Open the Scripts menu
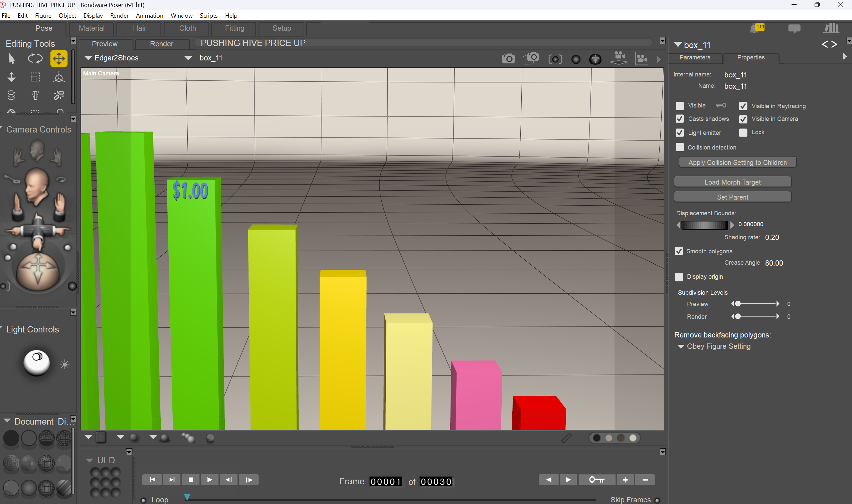Image resolution: width=852 pixels, height=504 pixels. tap(208, 16)
